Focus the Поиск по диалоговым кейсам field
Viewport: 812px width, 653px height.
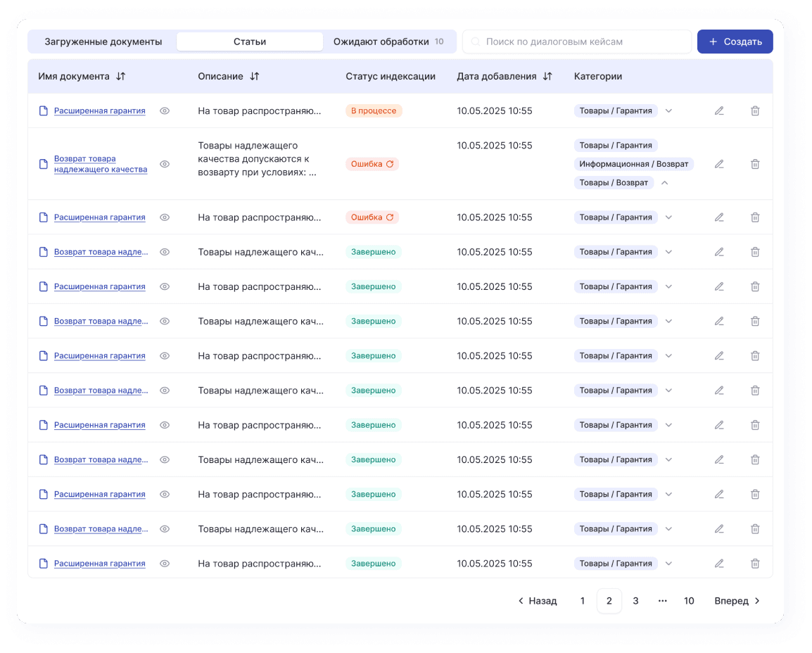[577, 42]
